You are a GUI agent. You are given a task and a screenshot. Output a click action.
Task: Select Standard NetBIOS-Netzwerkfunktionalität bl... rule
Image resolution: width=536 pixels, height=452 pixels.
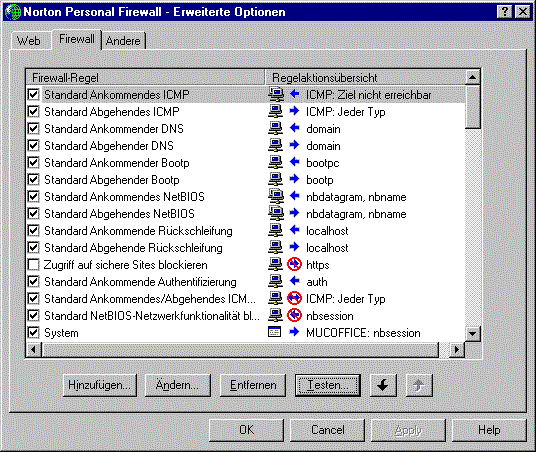pyautogui.click(x=152, y=316)
